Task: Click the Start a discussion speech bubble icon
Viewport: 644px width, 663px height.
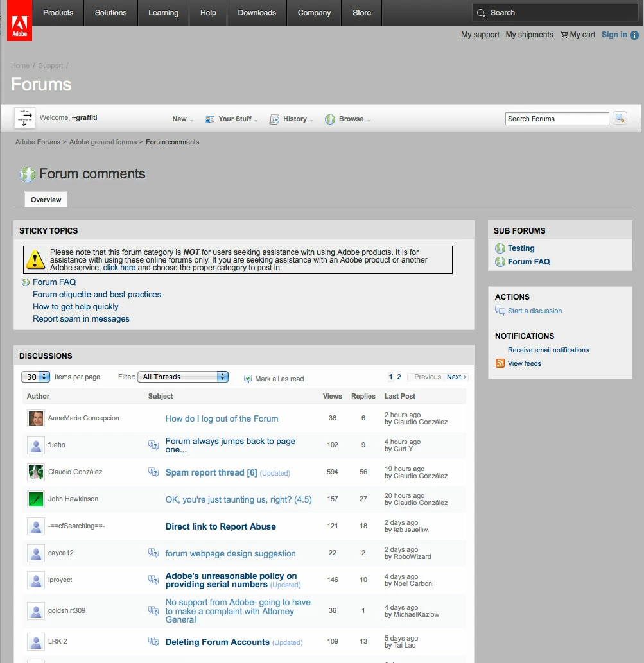Action: coord(500,311)
